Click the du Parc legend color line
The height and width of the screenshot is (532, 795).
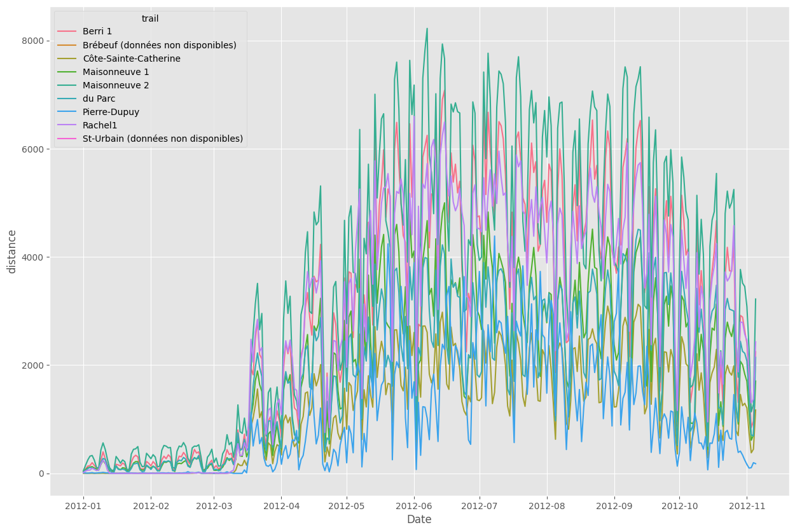point(67,99)
